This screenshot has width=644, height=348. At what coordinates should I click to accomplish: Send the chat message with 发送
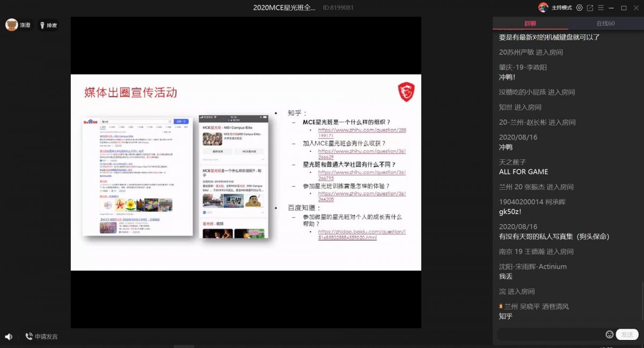coord(627,334)
